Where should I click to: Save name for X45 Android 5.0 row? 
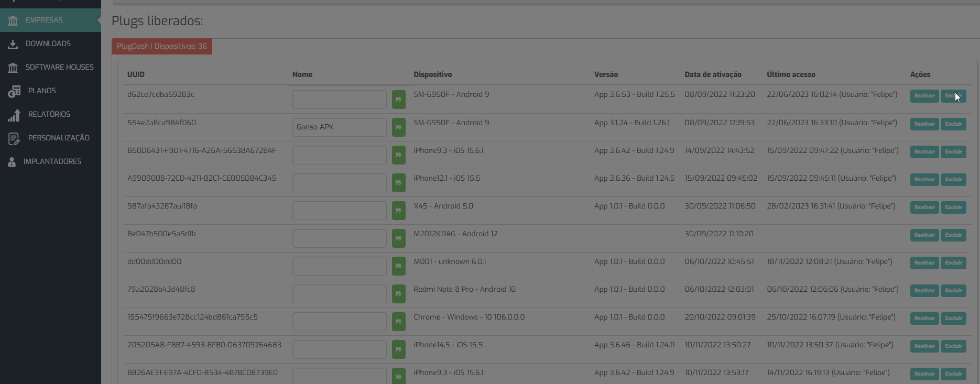399,211
